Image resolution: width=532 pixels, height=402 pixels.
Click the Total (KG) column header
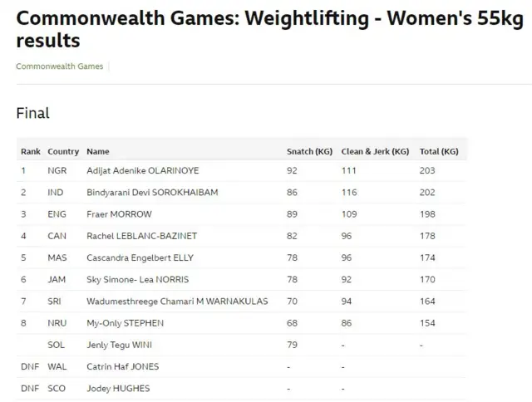(439, 152)
